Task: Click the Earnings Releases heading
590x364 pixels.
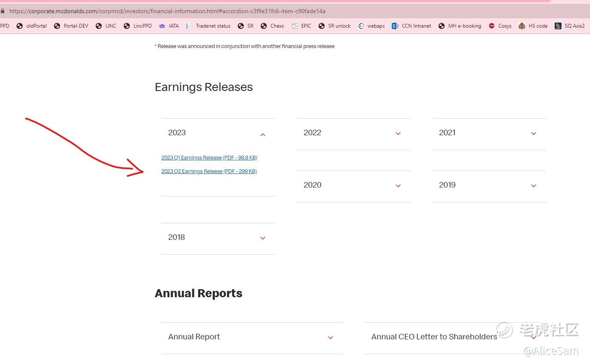Action: pos(204,87)
